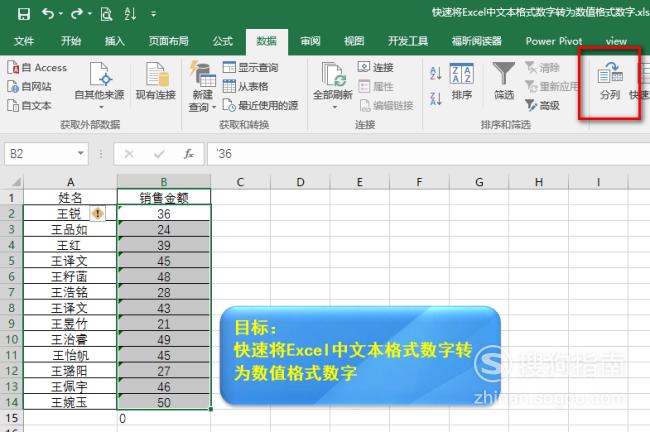
Task: Confirm formula entry with the checkmark
Action: (159, 154)
